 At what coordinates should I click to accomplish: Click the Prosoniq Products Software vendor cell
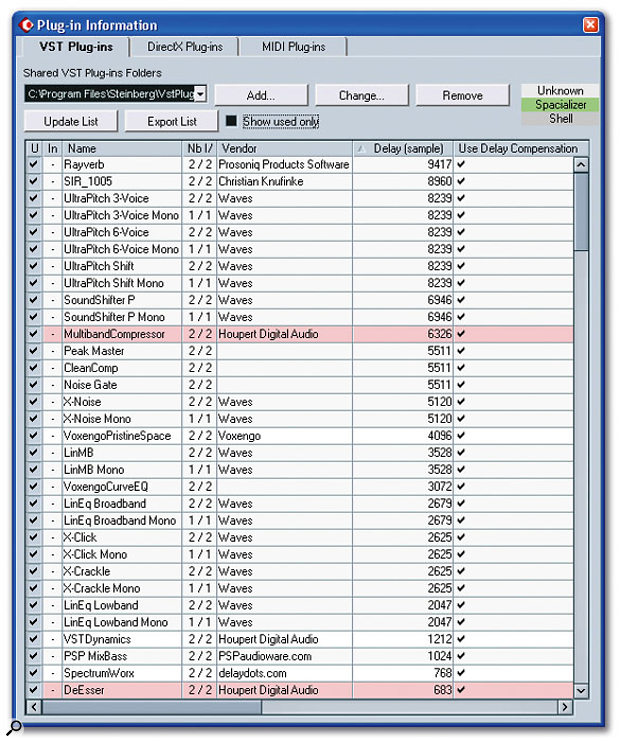coord(284,165)
